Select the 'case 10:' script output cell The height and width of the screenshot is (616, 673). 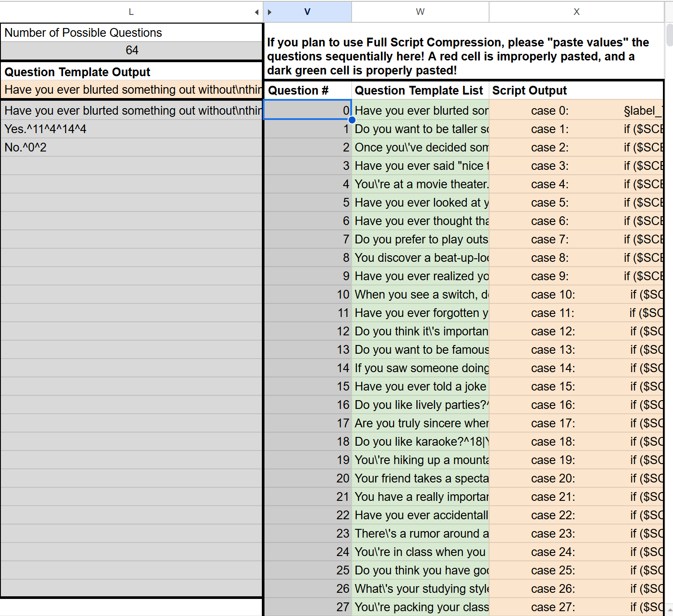pos(576,295)
